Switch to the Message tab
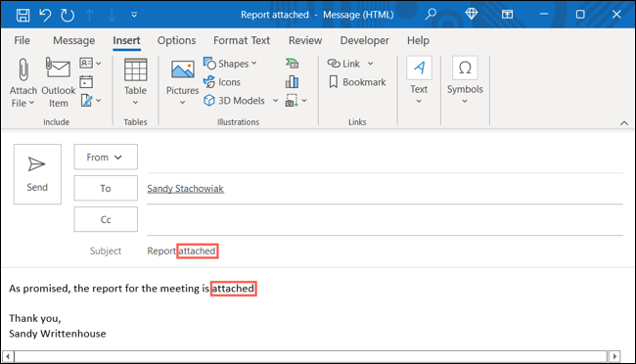The image size is (636, 364). pos(73,40)
